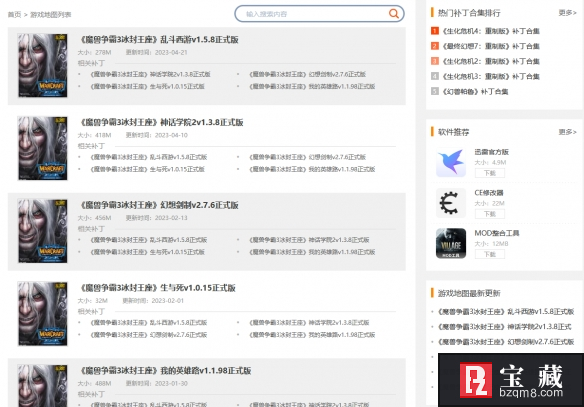Open ranked first 生化危机4 重制版 补丁合集
The height and width of the screenshot is (407, 584).
tap(491, 31)
